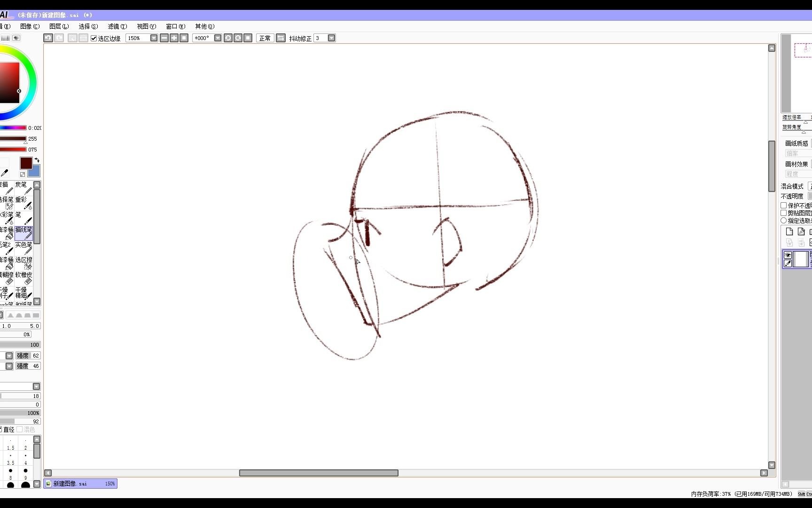Viewport: 812px width, 508px height.
Task: Open the 图层 menu
Action: coord(59,26)
